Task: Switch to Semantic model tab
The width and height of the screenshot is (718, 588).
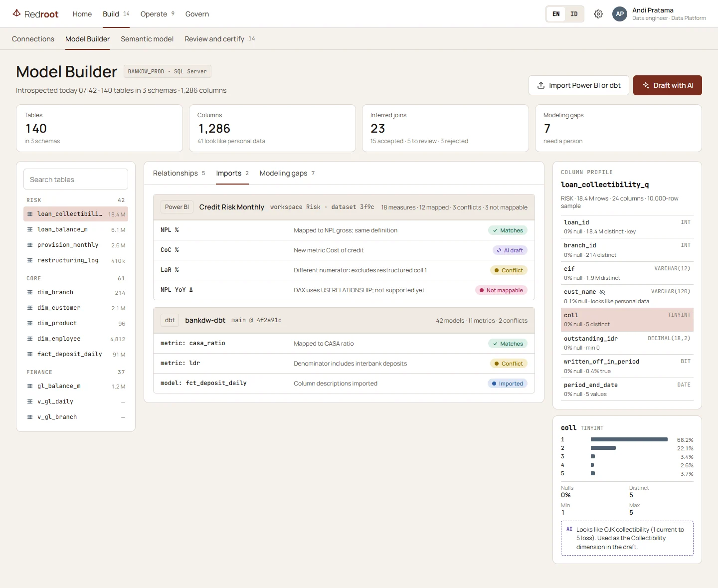Action: click(x=147, y=39)
